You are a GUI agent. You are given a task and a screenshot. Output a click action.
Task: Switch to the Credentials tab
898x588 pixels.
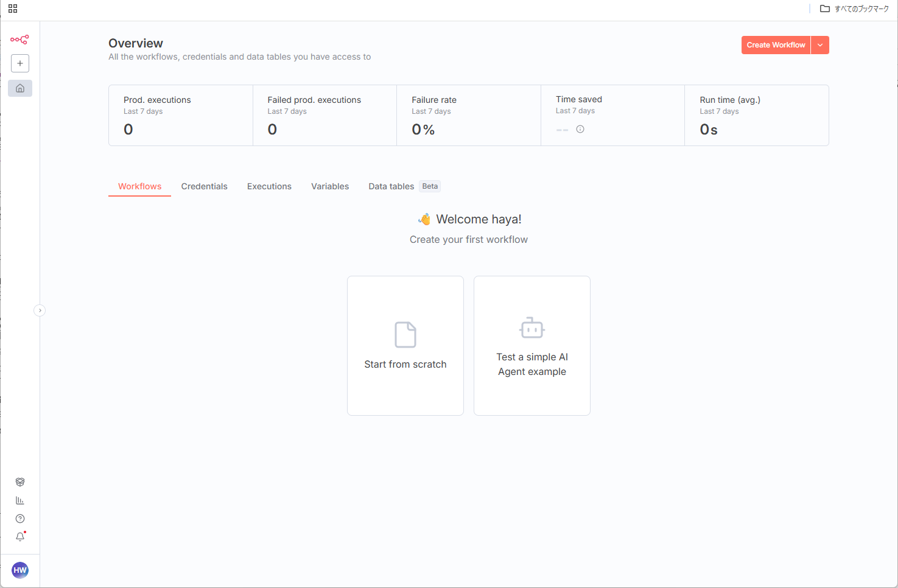(x=204, y=186)
